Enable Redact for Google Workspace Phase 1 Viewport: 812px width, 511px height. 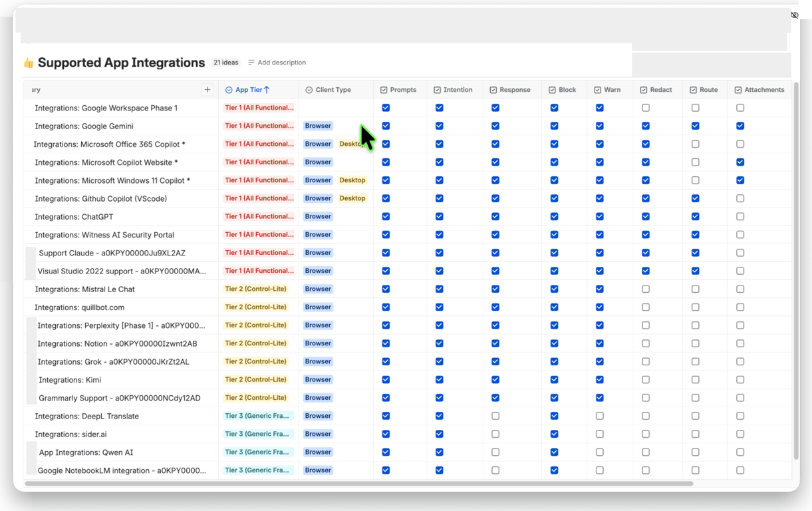(646, 108)
